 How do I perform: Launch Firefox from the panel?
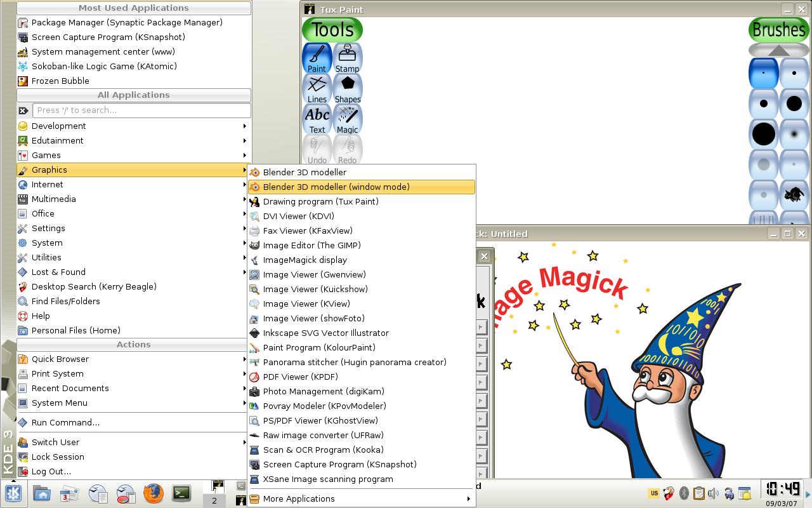[154, 493]
